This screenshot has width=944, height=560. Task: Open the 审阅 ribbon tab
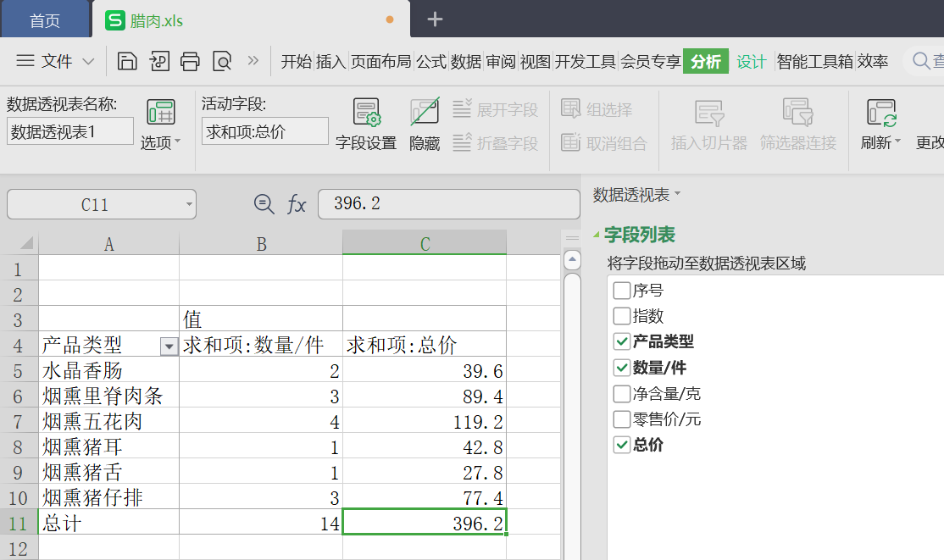point(501,61)
